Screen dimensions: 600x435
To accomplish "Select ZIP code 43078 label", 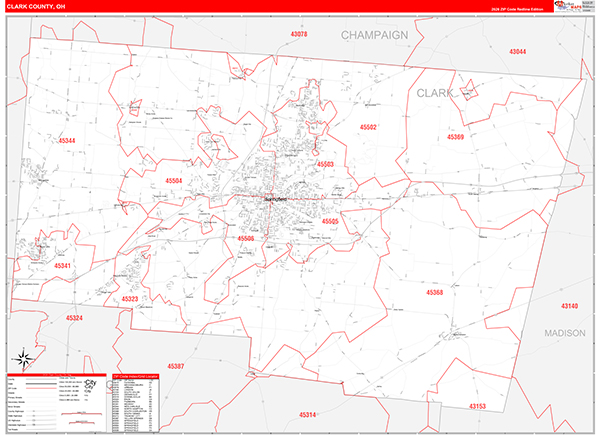I will coord(299,34).
